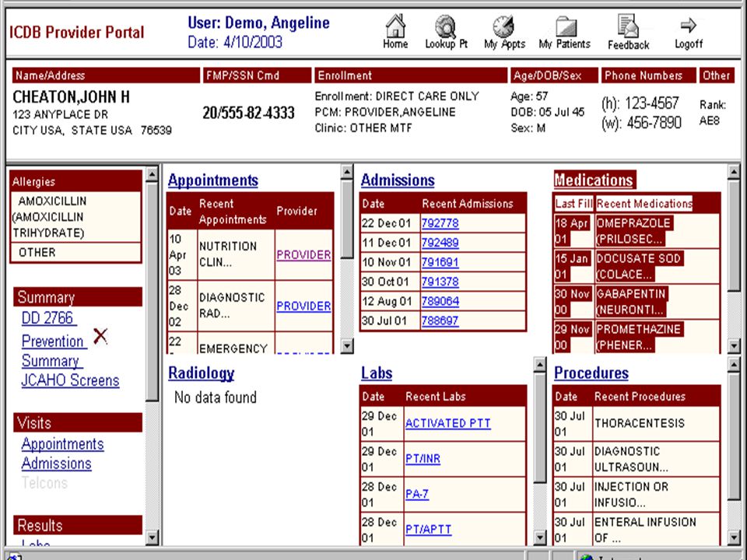This screenshot has height=560, width=747.
Task: Open PROVIDER link for Nutrition Clin appointment
Action: coord(303,255)
